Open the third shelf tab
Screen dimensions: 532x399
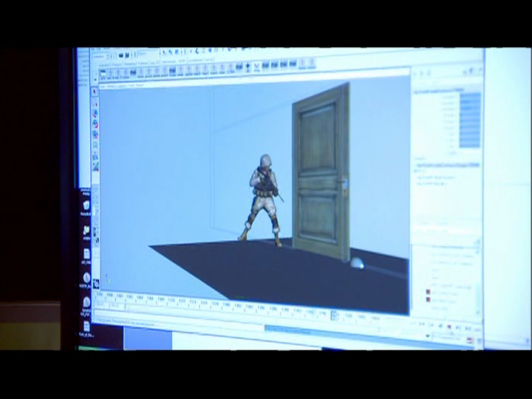[129, 64]
